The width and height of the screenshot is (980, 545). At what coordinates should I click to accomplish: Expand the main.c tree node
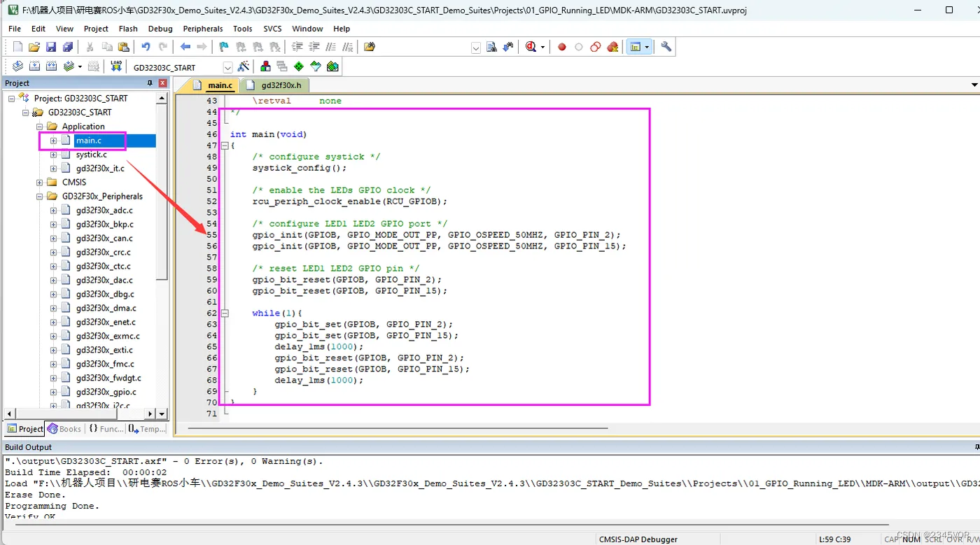point(53,141)
